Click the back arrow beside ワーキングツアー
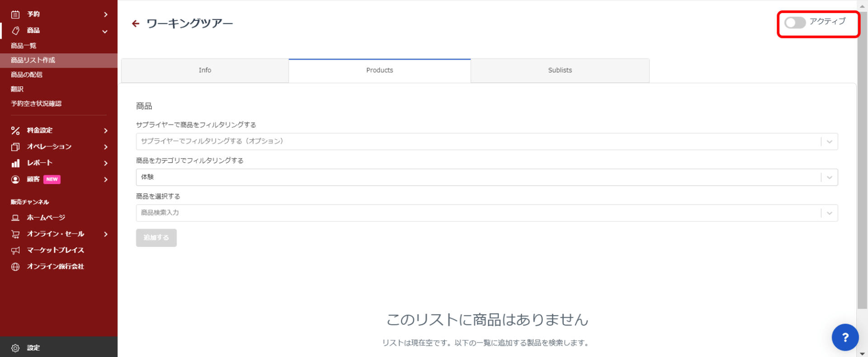Viewport: 868px width, 357px height. (x=136, y=23)
